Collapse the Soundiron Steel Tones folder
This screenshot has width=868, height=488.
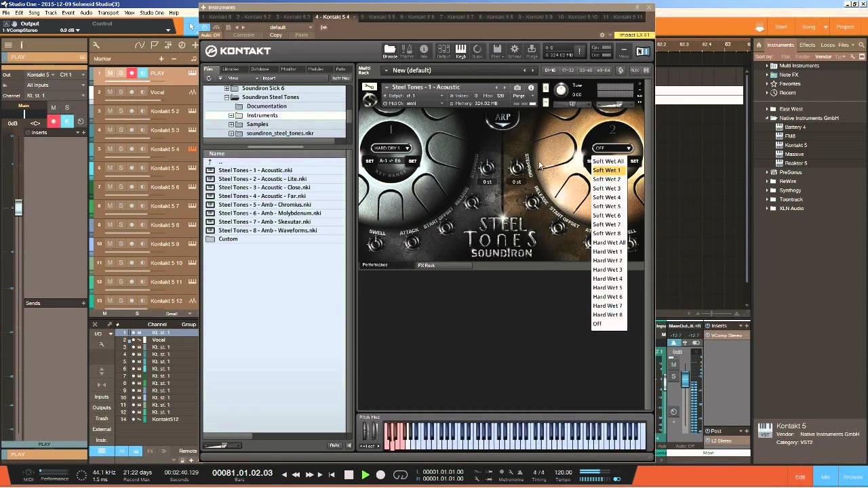click(227, 97)
